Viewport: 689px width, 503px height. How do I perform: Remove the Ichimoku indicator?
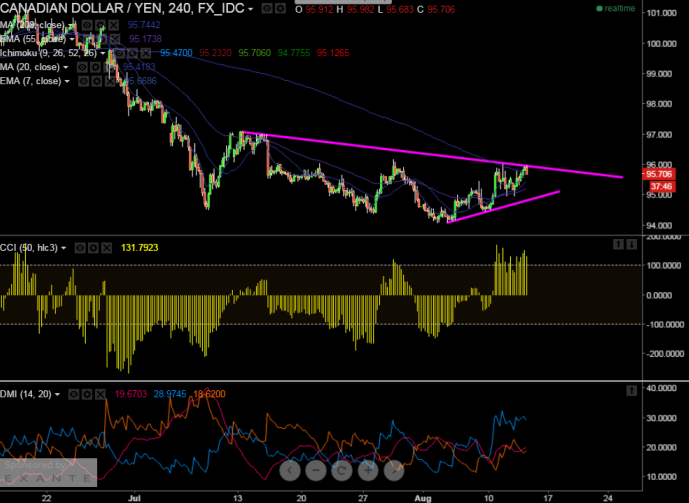click(145, 53)
